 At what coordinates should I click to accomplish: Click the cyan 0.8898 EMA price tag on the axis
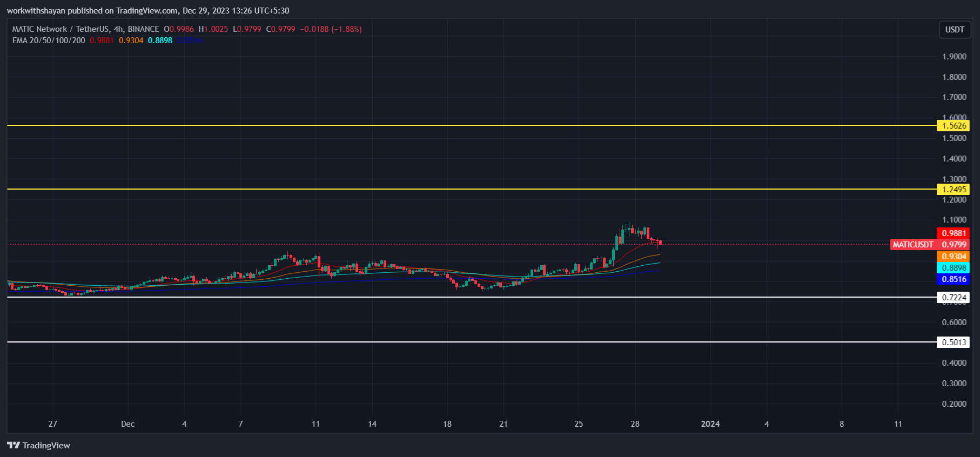coord(954,268)
